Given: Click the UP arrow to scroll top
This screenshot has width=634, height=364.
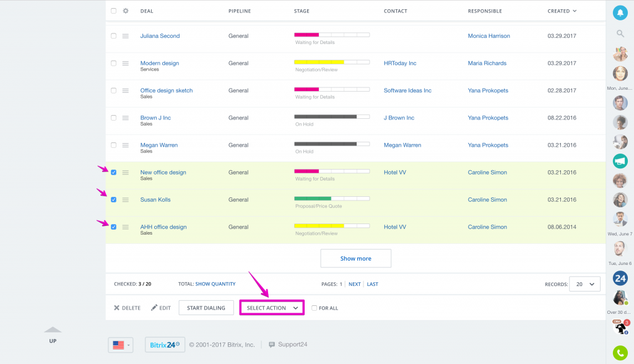Looking at the screenshot, I should pos(53,334).
